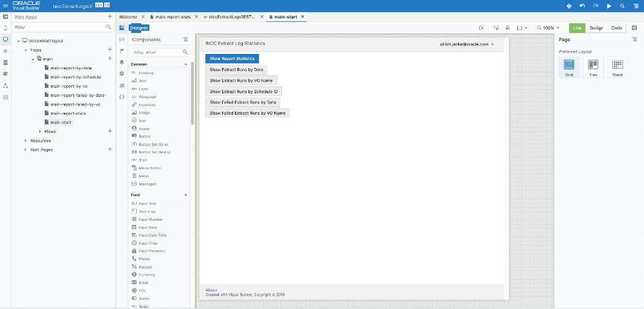Open the page Settings gear icon

click(121, 74)
